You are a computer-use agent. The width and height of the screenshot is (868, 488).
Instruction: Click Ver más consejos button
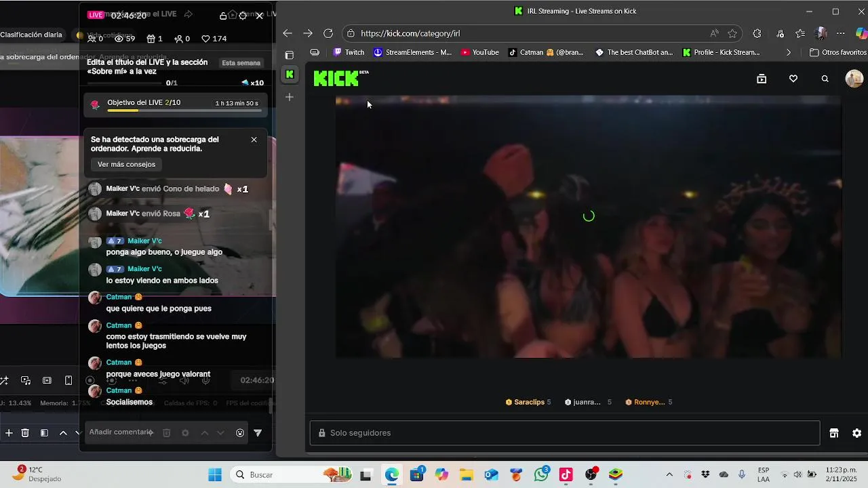click(x=126, y=164)
